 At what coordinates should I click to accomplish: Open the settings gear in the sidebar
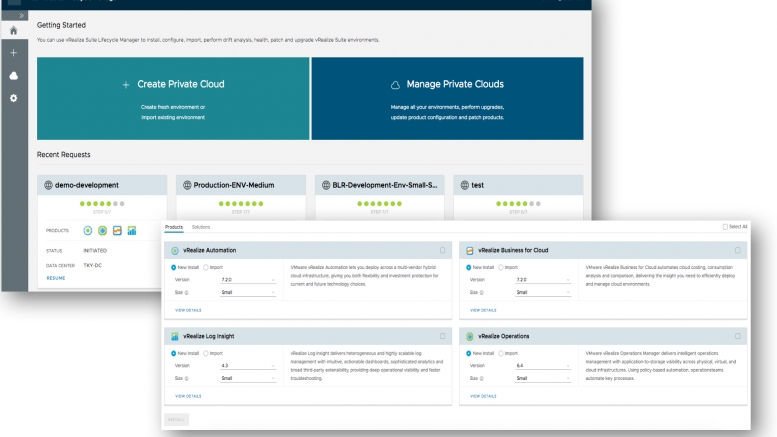tap(13, 98)
